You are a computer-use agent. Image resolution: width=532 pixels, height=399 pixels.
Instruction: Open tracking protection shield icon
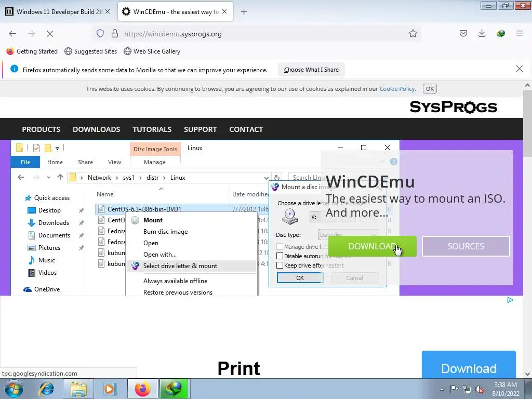point(100,33)
